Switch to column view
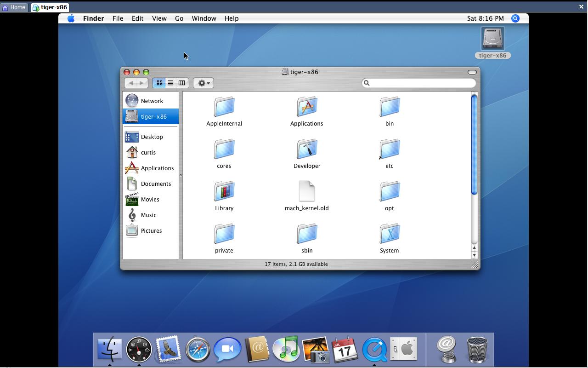The width and height of the screenshot is (588, 368). click(181, 83)
